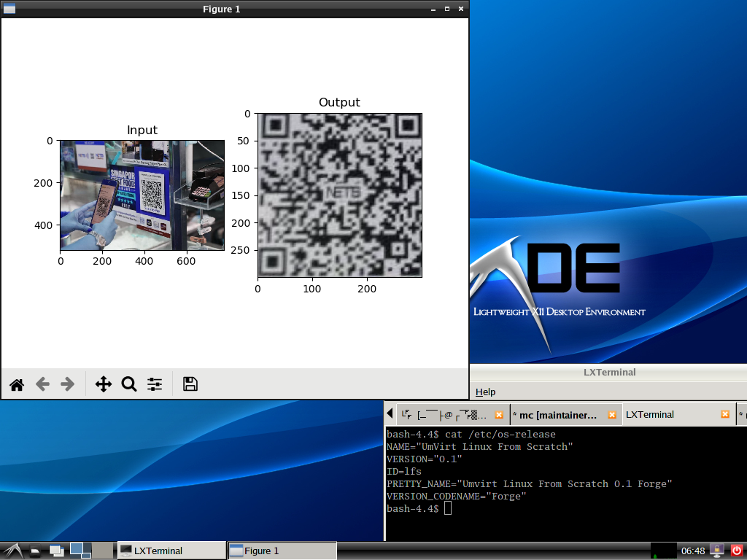Screen dimensions: 747x560
Task: Click the Output QR code image plot
Action: [x=340, y=195]
